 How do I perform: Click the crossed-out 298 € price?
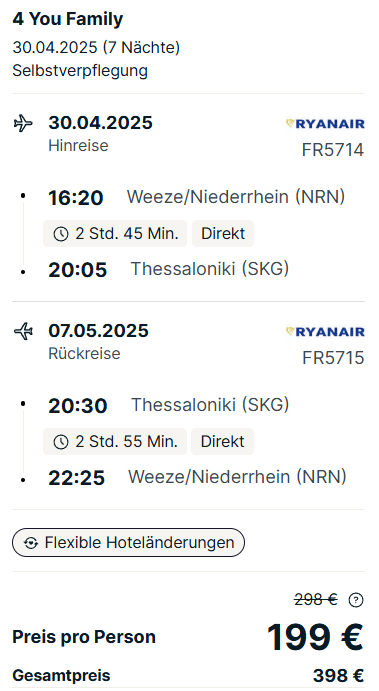coord(316,599)
